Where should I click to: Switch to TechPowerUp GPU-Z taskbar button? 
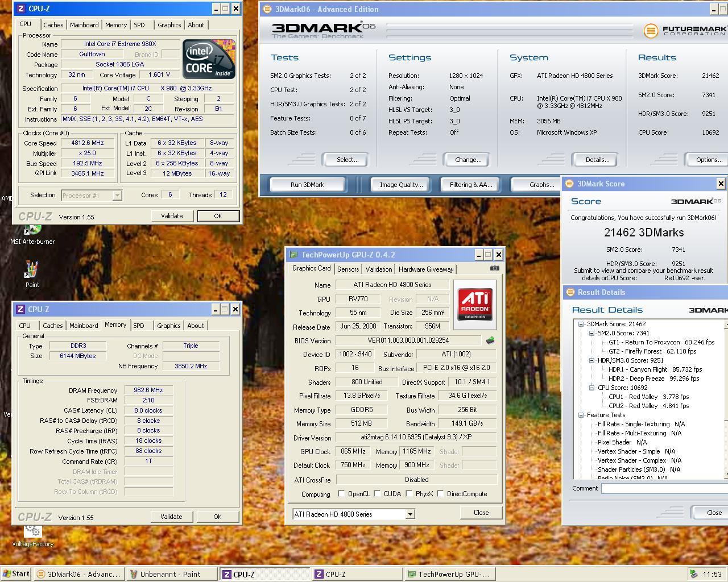point(449,574)
